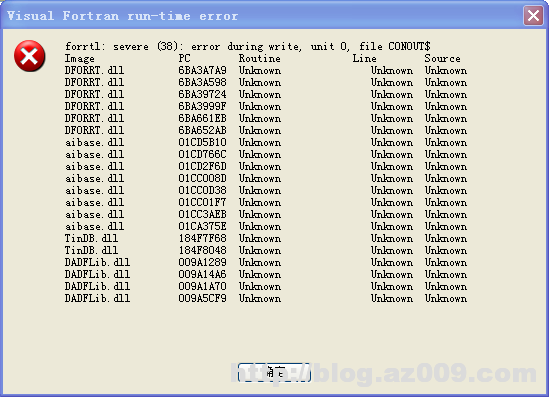
Task: Select PC address 01CD5B10
Action: coord(202,142)
